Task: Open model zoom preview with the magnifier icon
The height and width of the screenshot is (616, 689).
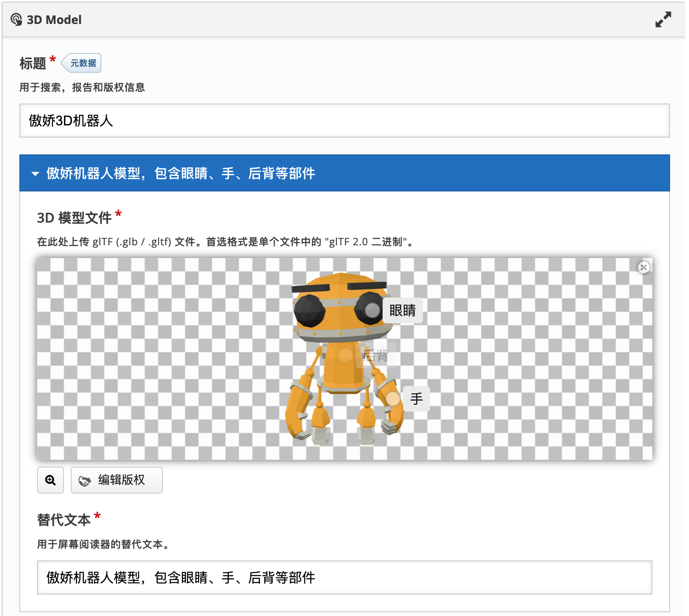Action: coord(50,480)
